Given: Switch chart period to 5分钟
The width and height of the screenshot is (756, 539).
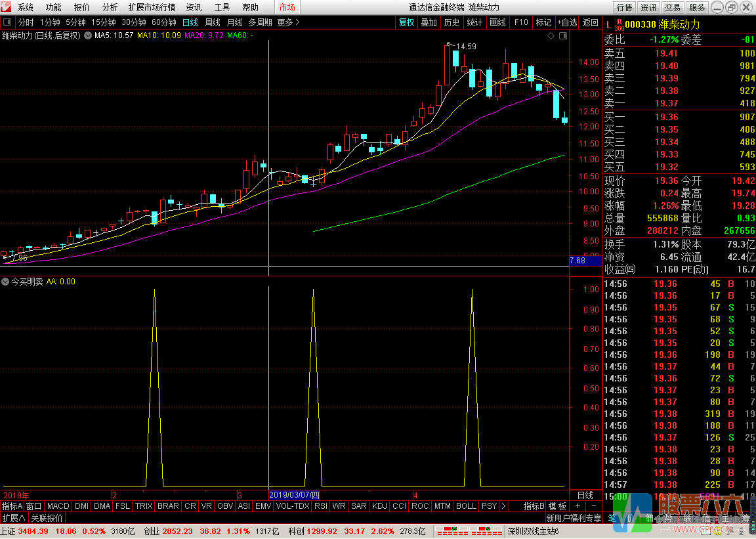Looking at the screenshot, I should coord(75,22).
